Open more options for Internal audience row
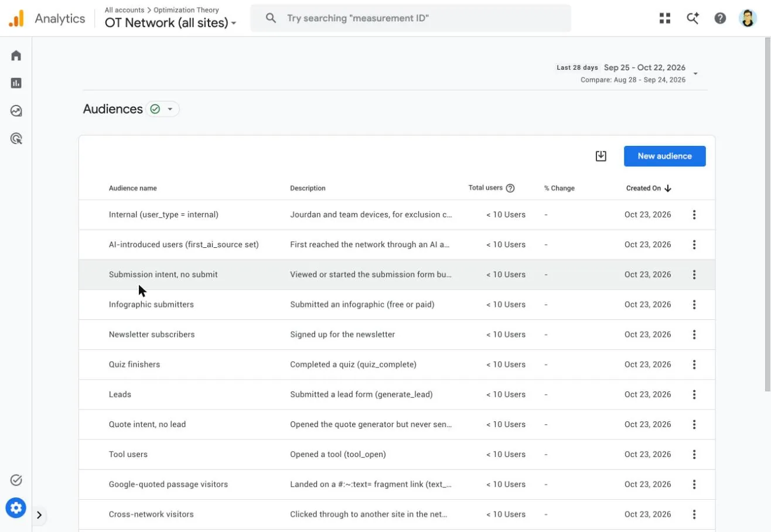 tap(694, 215)
